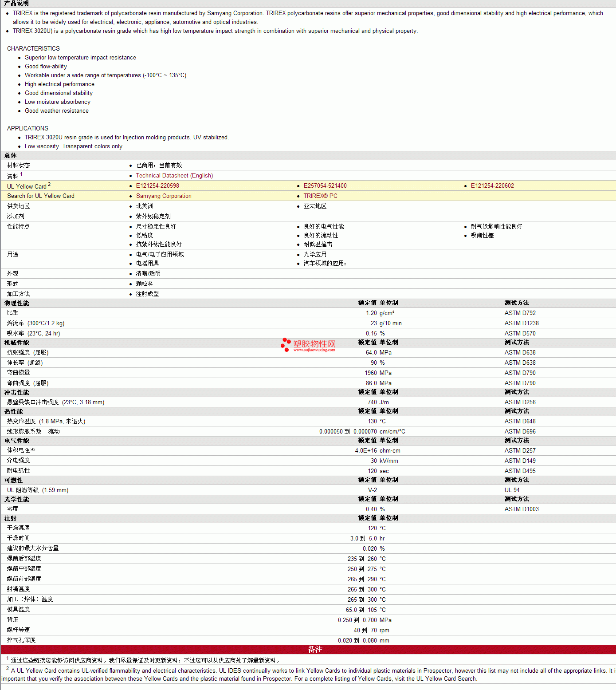
Task: Click test method ASTM D792
Action: point(520,313)
